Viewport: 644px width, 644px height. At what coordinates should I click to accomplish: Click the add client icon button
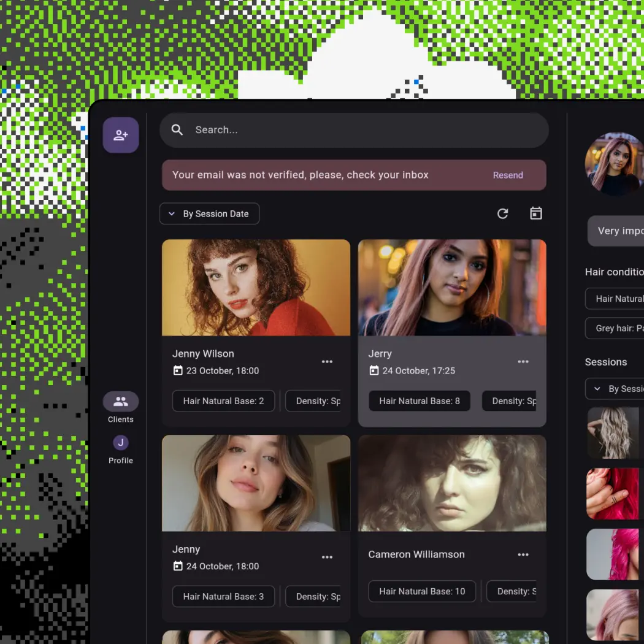pos(121,135)
